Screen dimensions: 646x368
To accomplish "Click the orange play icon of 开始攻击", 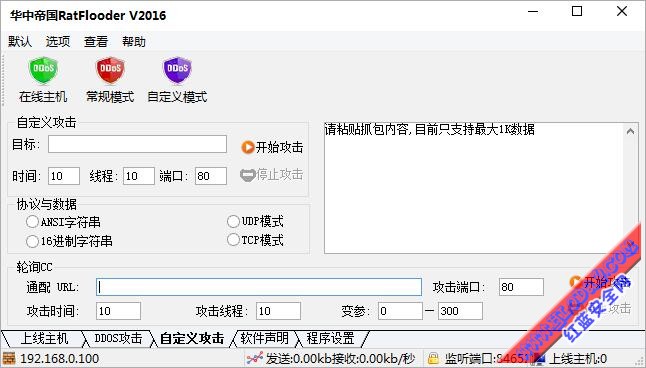I will click(248, 147).
